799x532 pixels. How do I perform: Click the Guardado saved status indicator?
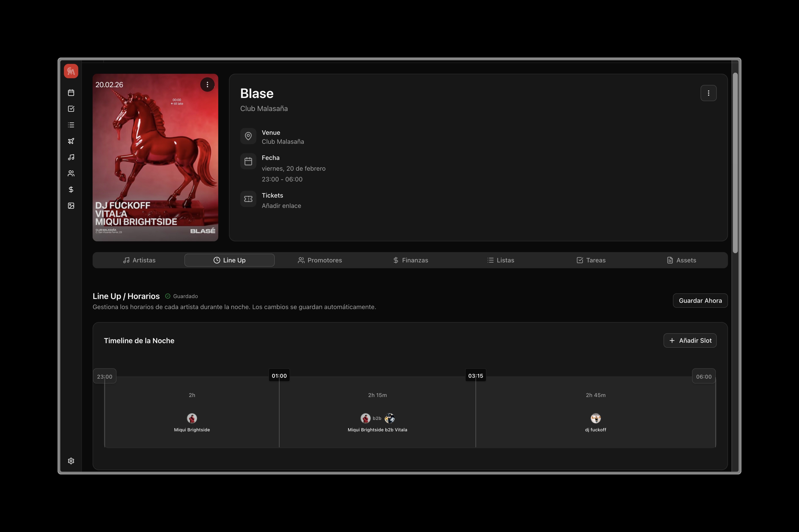(182, 296)
